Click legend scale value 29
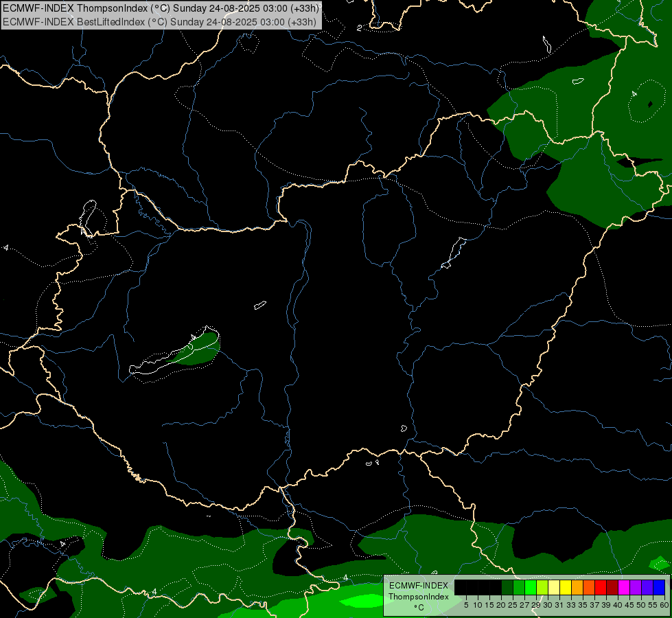Viewport: 672px width, 618px height. click(x=536, y=605)
